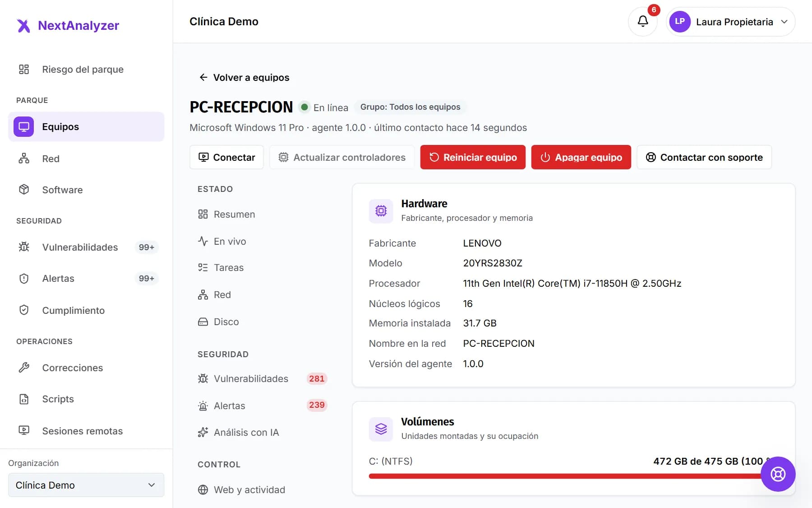The height and width of the screenshot is (508, 812).
Task: Click the red notification count 6 badge
Action: point(654,9)
